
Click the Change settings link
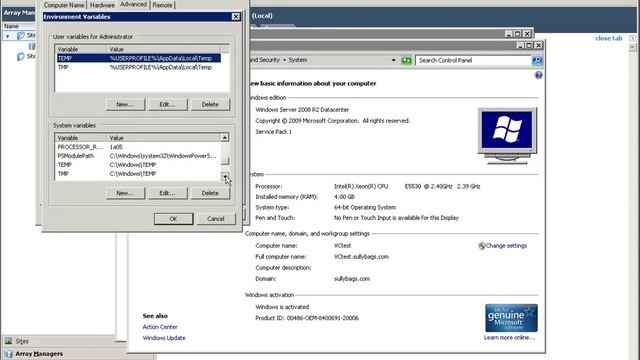click(506, 246)
